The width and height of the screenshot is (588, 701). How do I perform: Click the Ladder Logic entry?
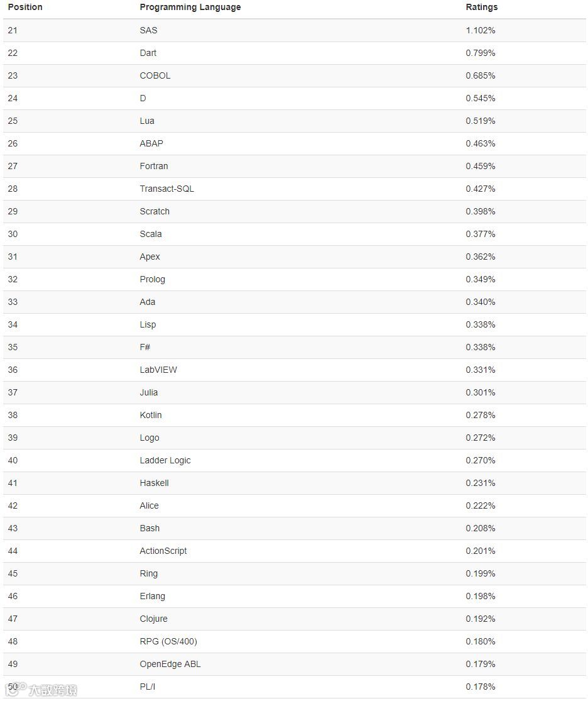click(x=165, y=460)
